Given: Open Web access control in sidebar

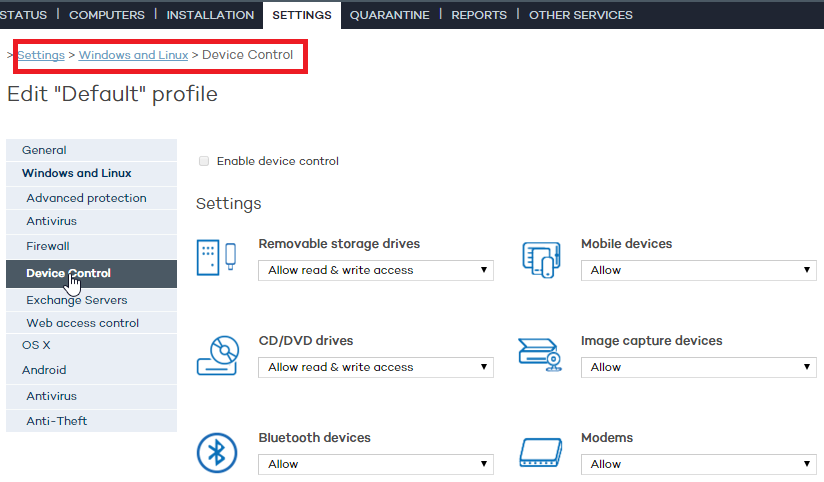Looking at the screenshot, I should 83,323.
